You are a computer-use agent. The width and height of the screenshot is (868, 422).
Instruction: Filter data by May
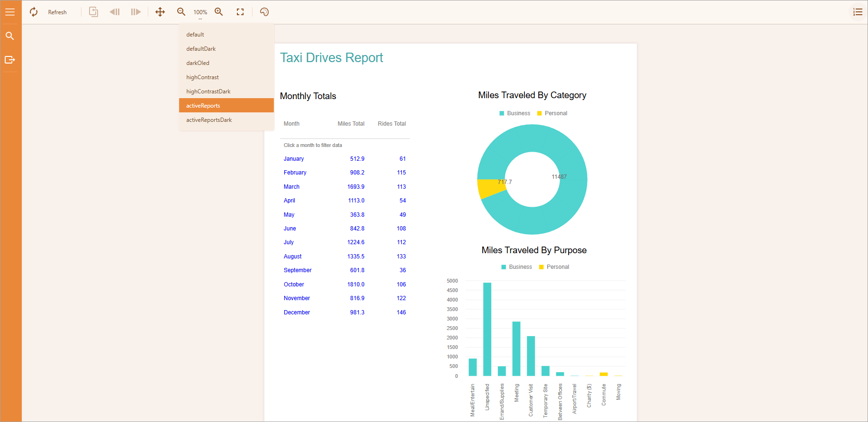pos(289,215)
